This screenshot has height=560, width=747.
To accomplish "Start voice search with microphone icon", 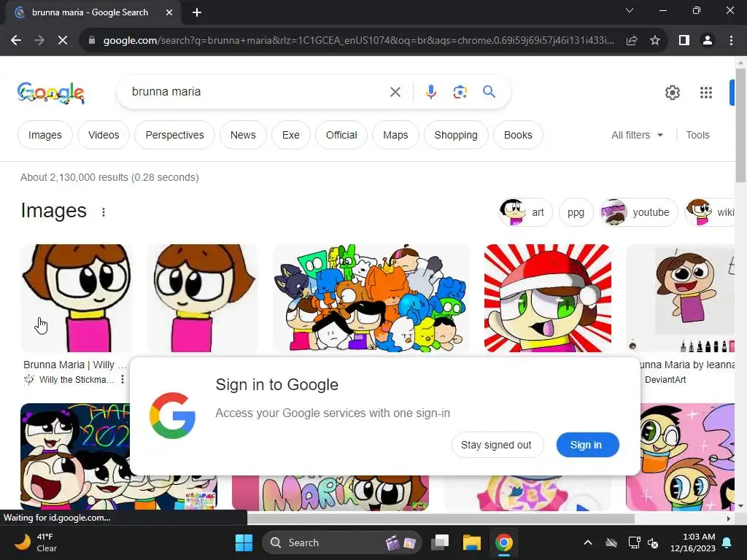I will pos(430,92).
